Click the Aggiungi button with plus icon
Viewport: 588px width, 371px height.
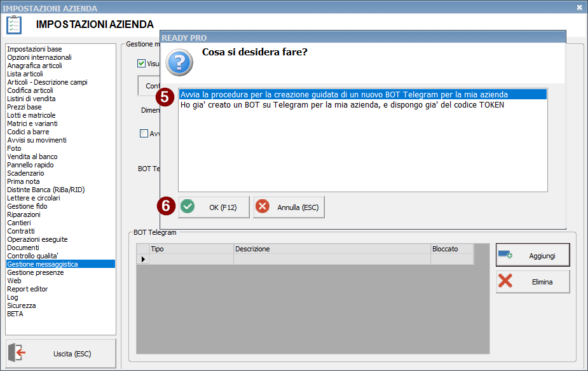pyautogui.click(x=533, y=255)
